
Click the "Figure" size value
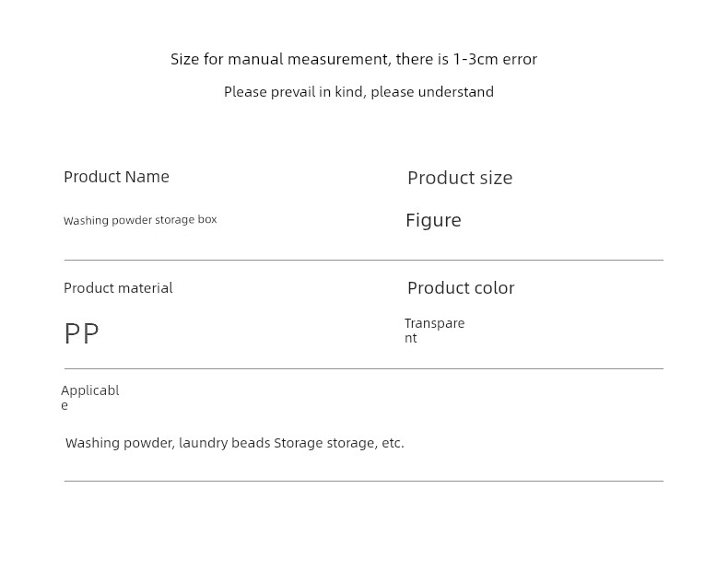click(433, 220)
